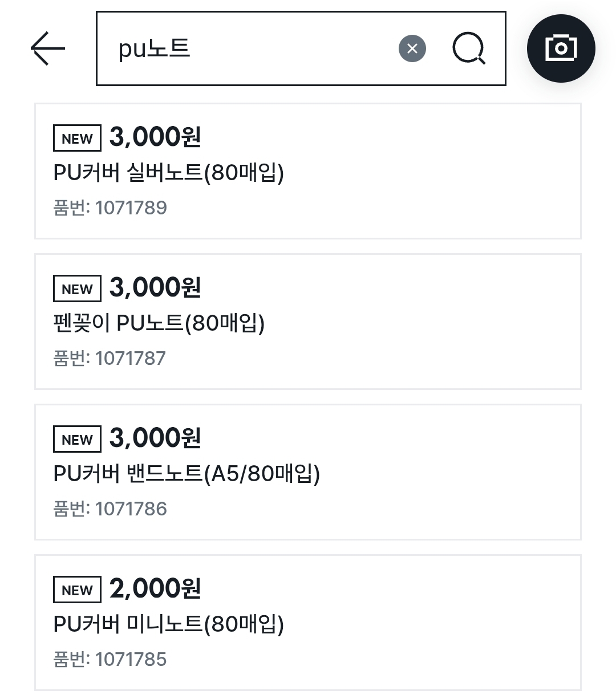The image size is (616, 699).
Task: Tap the back arrow icon
Action: (48, 48)
